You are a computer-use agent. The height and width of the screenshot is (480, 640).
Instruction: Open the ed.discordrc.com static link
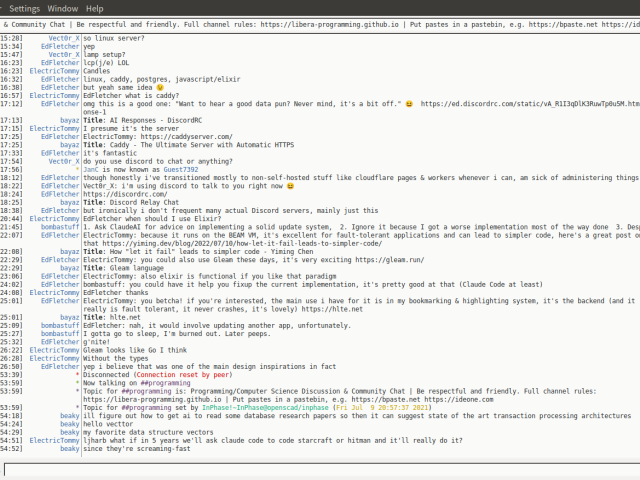click(x=530, y=104)
